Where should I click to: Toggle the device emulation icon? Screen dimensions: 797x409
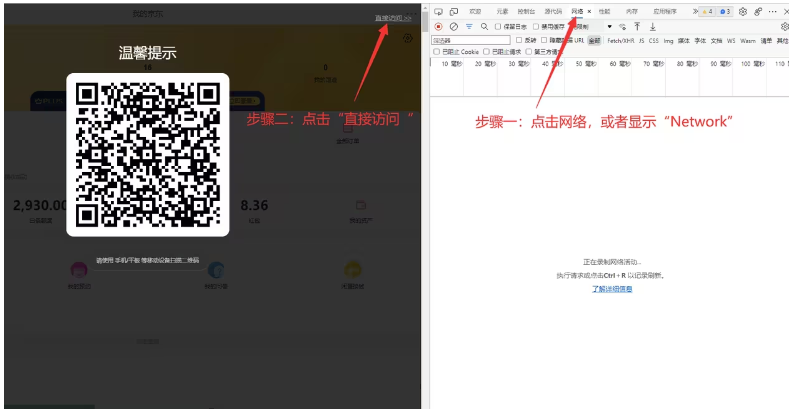(x=454, y=12)
